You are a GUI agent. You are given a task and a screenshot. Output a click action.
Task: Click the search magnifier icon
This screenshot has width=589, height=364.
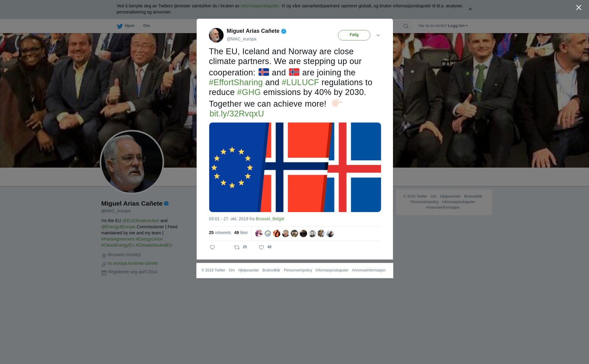(406, 26)
